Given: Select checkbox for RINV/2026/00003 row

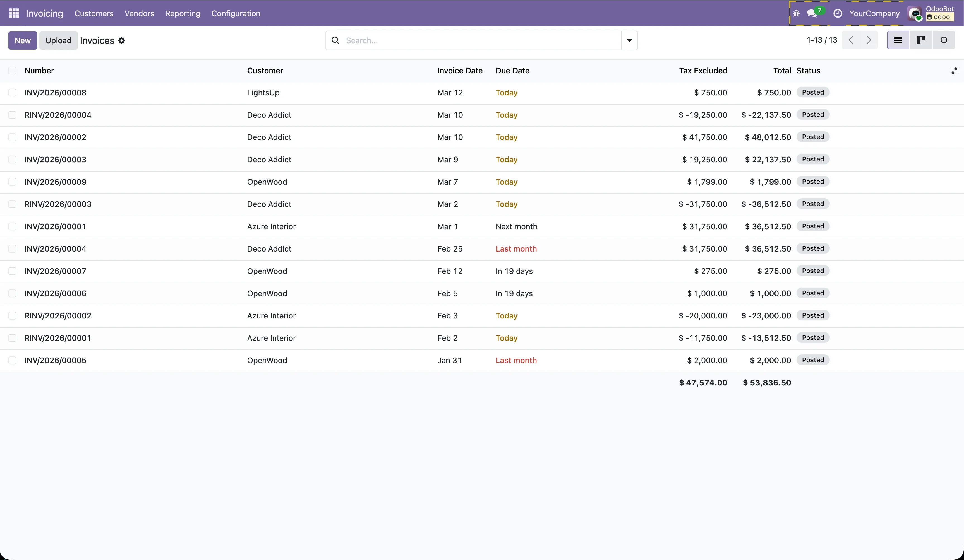Looking at the screenshot, I should (12, 204).
